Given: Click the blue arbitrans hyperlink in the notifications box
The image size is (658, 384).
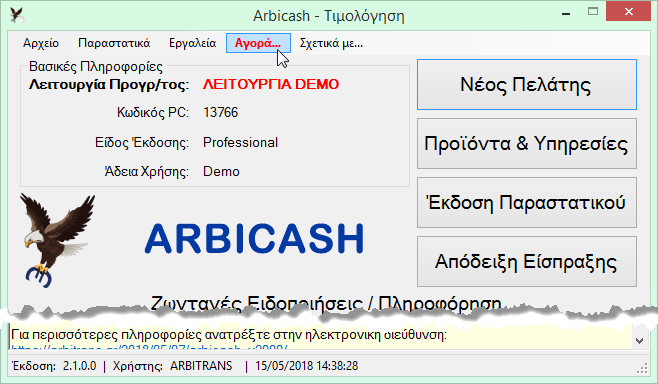Looking at the screenshot, I should click(149, 347).
